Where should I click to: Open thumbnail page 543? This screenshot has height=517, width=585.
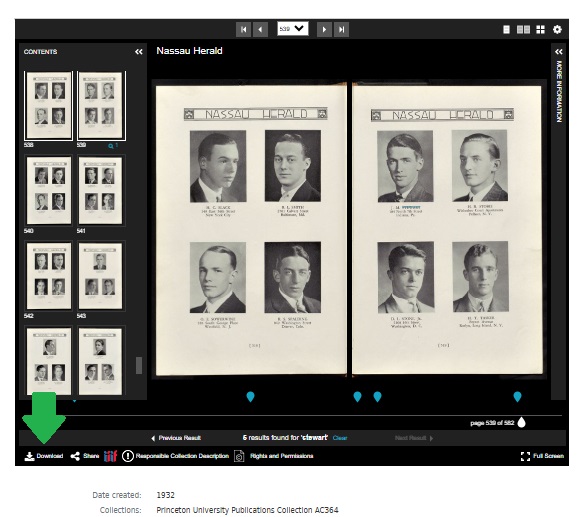pyautogui.click(x=101, y=275)
